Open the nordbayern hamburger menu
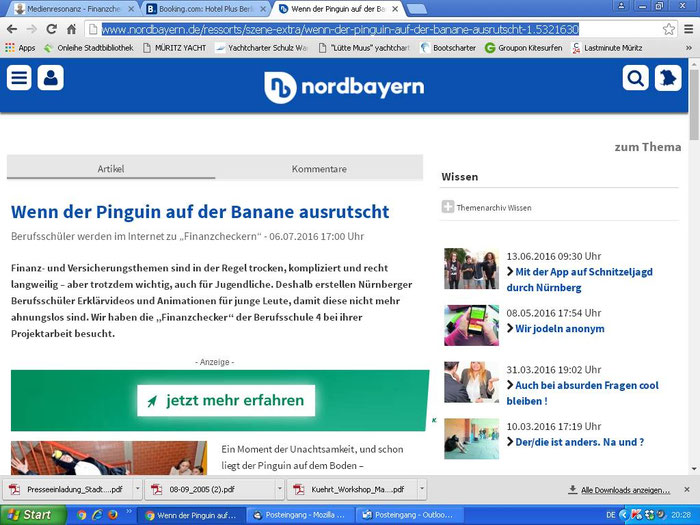The image size is (700, 525). [x=19, y=78]
